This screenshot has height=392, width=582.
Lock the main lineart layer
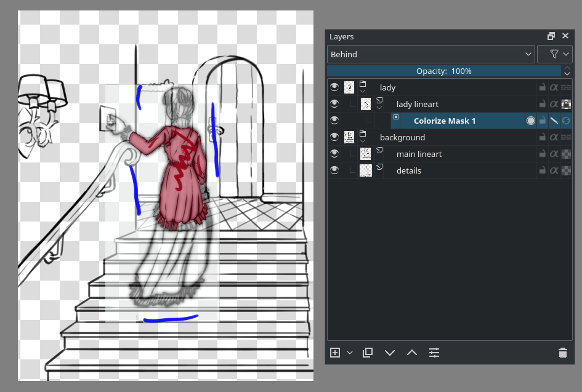coord(541,154)
